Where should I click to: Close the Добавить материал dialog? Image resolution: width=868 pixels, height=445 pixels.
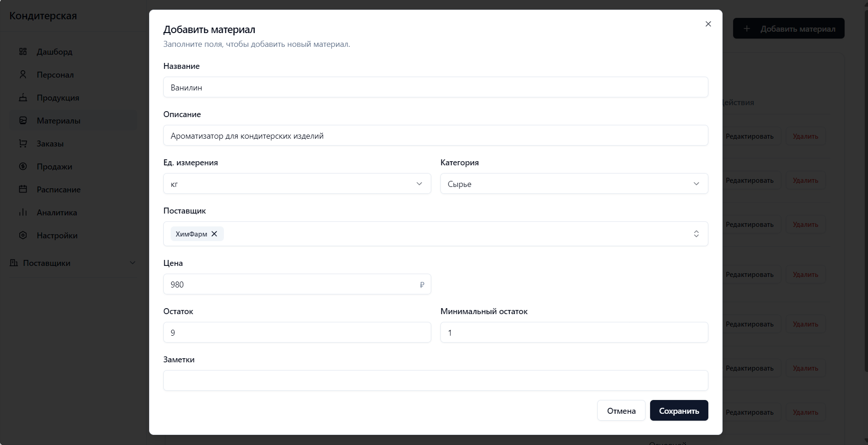708,24
